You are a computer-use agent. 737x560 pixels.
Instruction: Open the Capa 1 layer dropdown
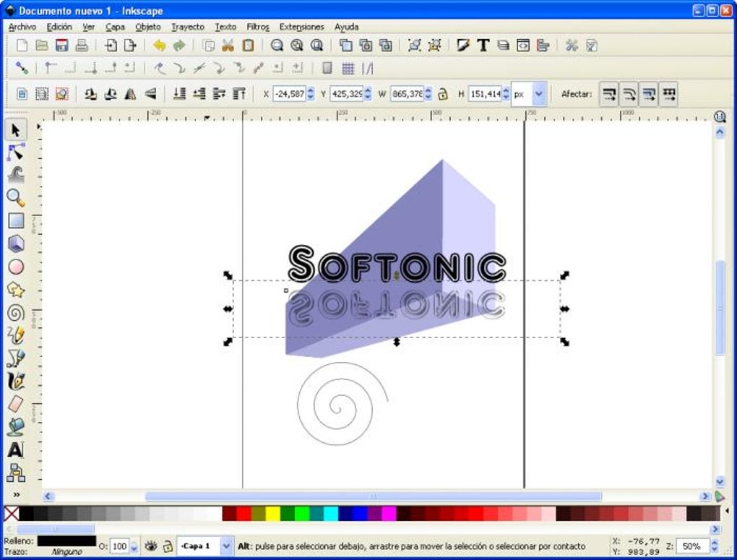point(226,546)
